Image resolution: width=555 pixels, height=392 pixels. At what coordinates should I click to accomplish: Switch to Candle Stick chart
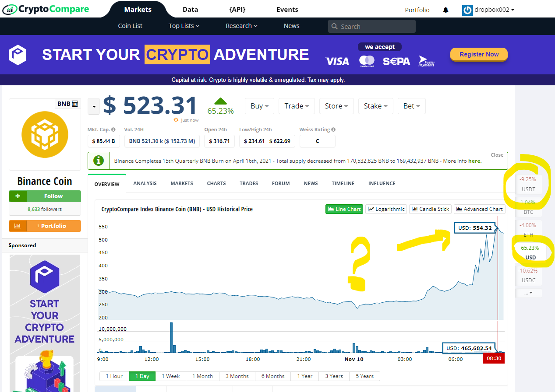tap(430, 209)
